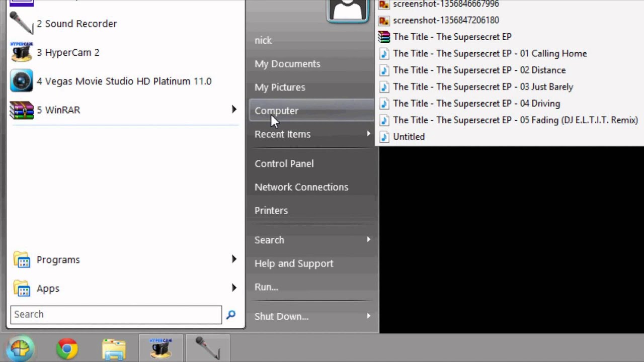Expand the Programs submenu arrow
Image resolution: width=644 pixels, height=362 pixels.
pos(234,259)
